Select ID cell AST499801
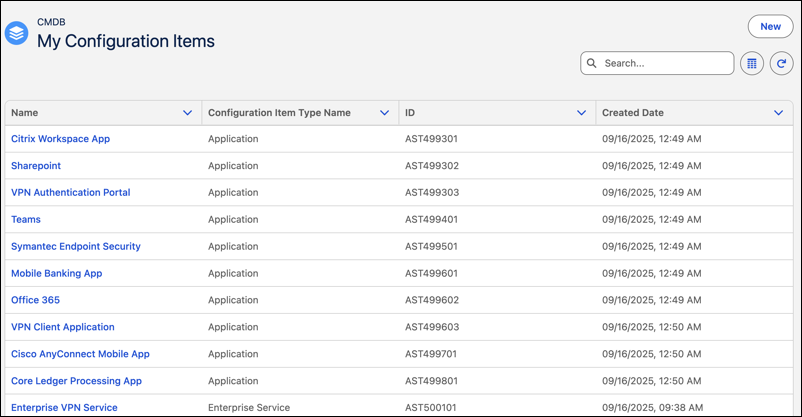Viewport: 802px width, 417px height. [431, 381]
